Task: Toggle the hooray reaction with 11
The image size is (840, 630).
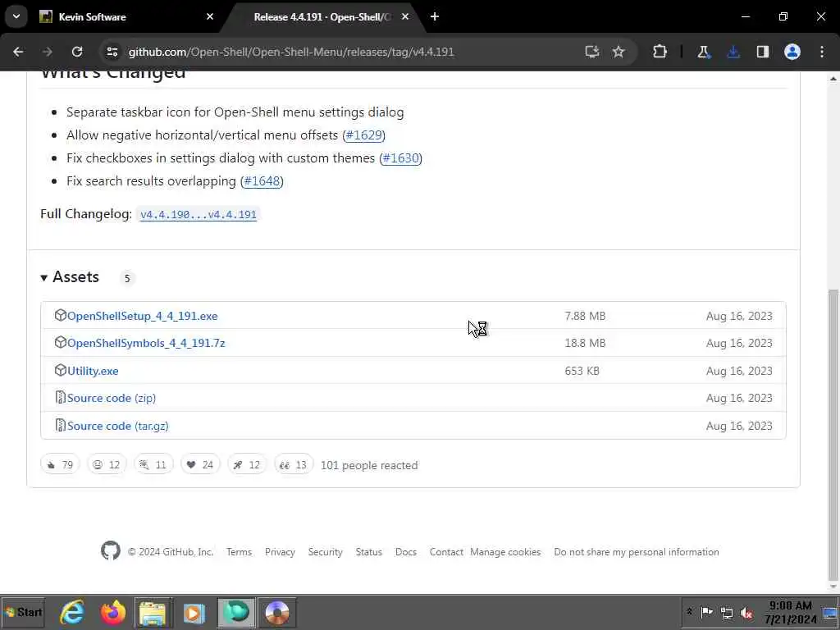Action: [153, 464]
